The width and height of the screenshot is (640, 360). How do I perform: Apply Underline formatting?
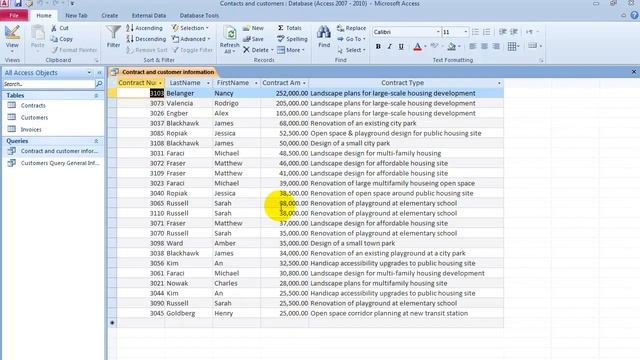(x=401, y=47)
